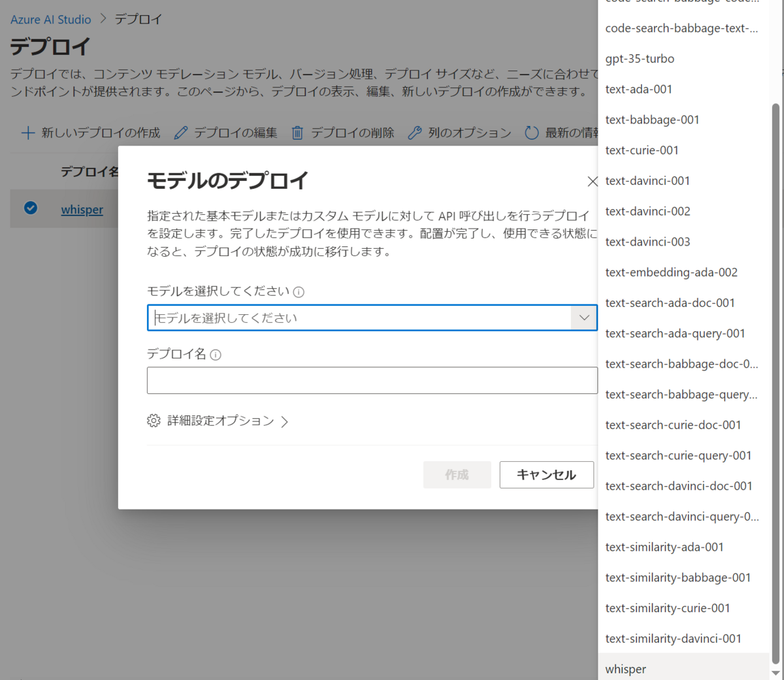Image resolution: width=784 pixels, height=680 pixels.
Task: Pick text-search-curie-doc-001 option
Action: (x=683, y=425)
